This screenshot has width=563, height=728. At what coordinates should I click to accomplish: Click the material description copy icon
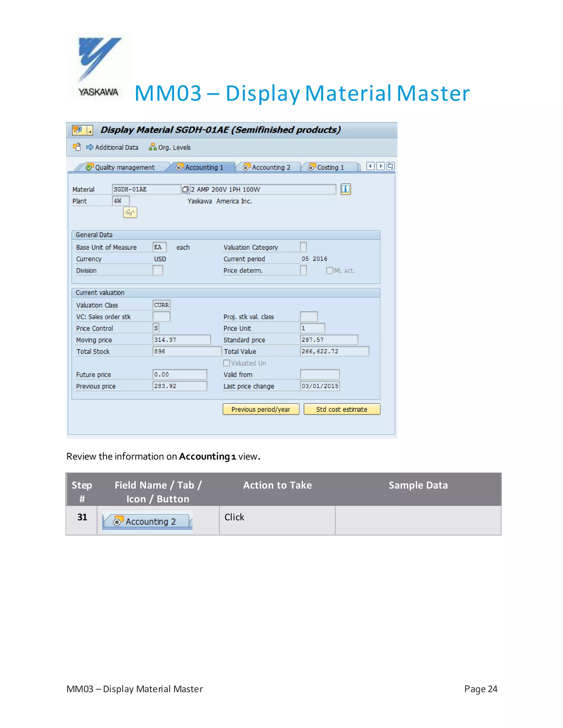tap(186, 189)
